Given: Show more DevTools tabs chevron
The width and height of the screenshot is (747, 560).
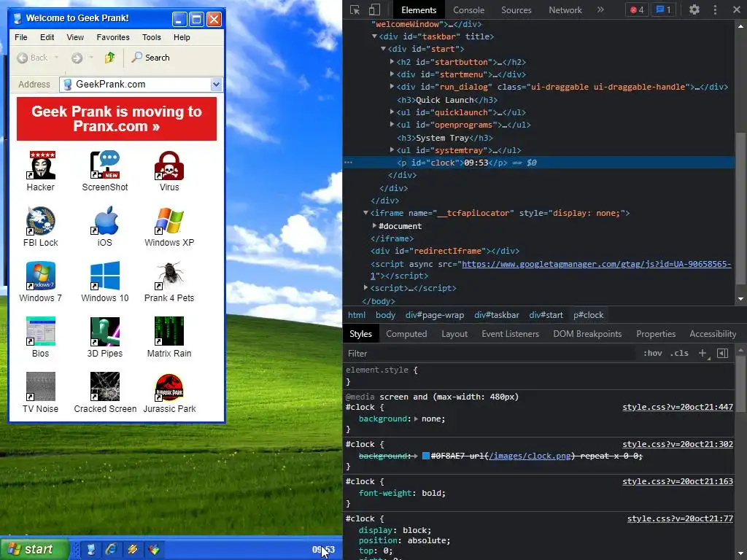Looking at the screenshot, I should point(600,9).
